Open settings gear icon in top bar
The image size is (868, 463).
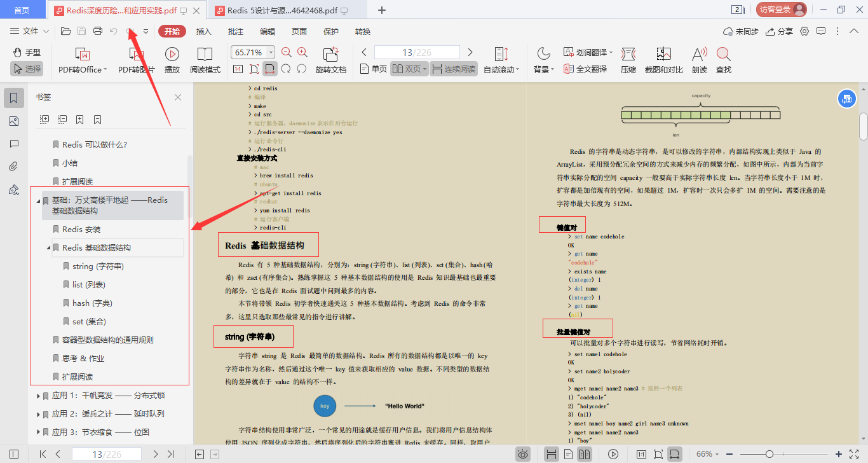point(804,31)
